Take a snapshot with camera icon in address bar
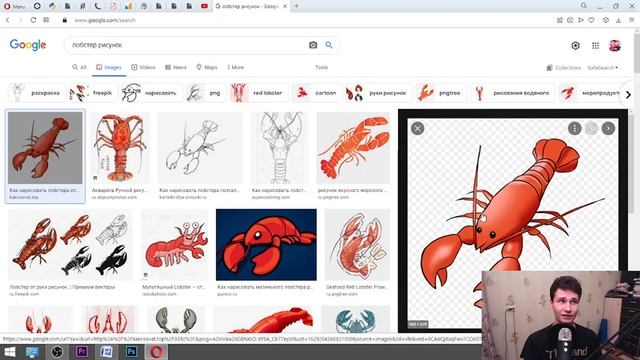640x360 pixels. 570,20
